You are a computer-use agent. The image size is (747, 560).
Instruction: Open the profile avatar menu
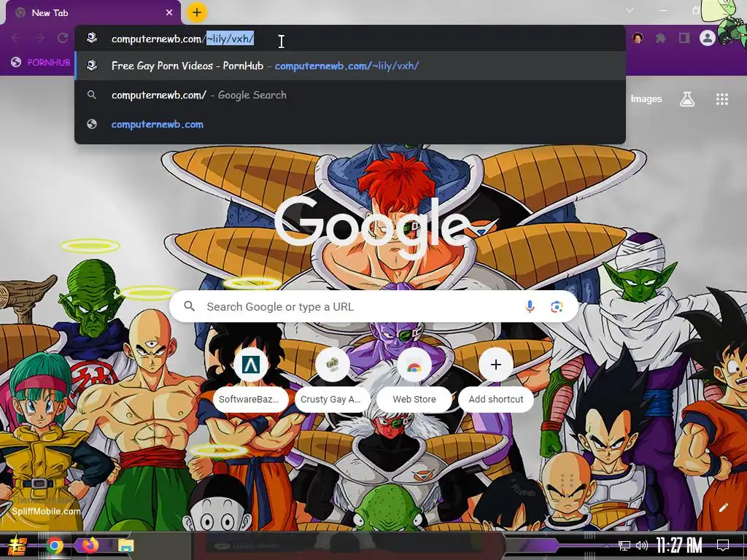click(x=708, y=38)
